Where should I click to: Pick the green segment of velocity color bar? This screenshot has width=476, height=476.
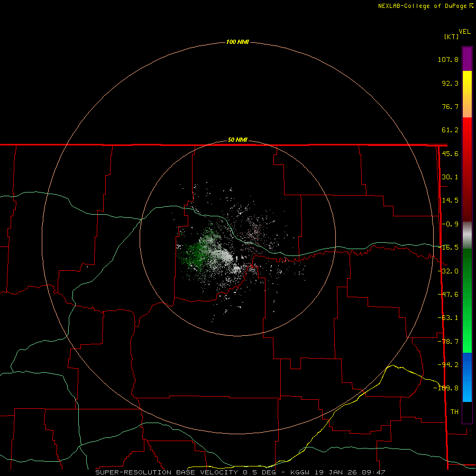(x=467, y=300)
